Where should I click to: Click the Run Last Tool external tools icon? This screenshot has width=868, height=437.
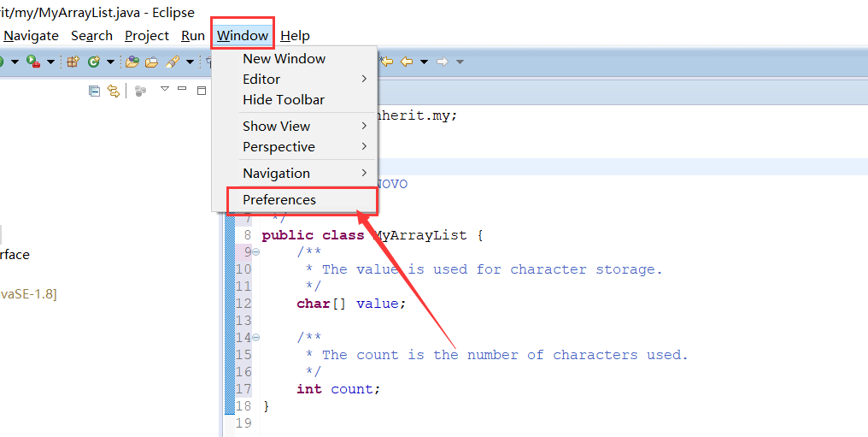33,62
